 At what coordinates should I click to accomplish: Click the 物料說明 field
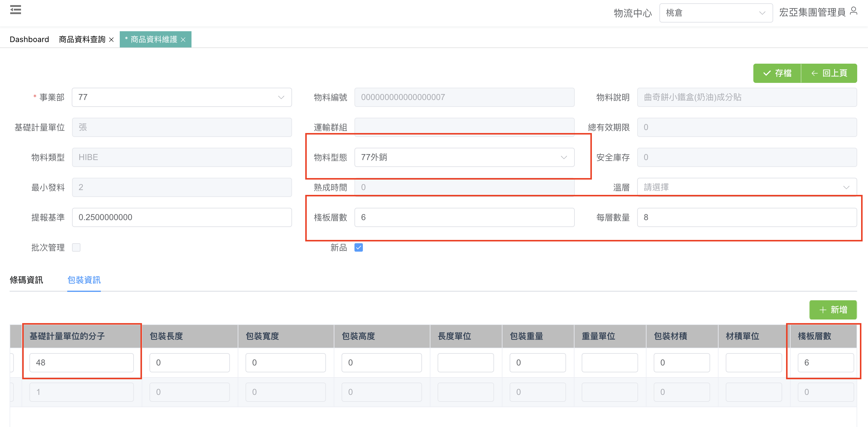pyautogui.click(x=747, y=97)
